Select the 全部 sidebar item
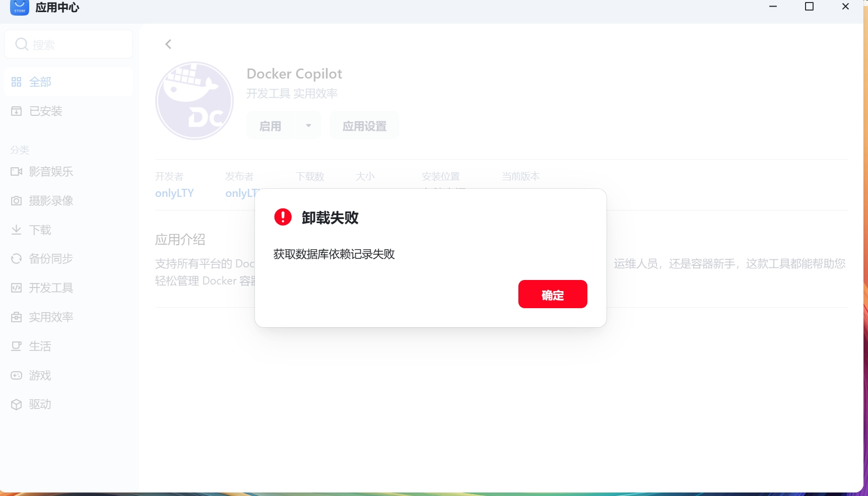This screenshot has width=868, height=496. click(x=69, y=82)
